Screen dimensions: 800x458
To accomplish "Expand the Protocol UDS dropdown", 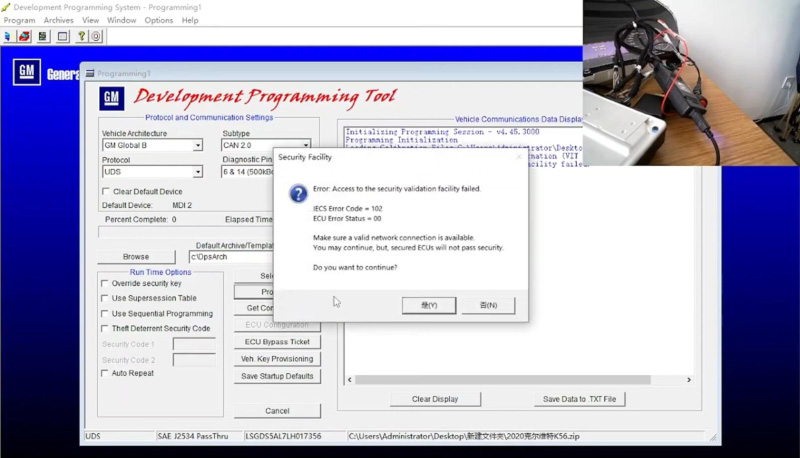I will click(x=197, y=172).
